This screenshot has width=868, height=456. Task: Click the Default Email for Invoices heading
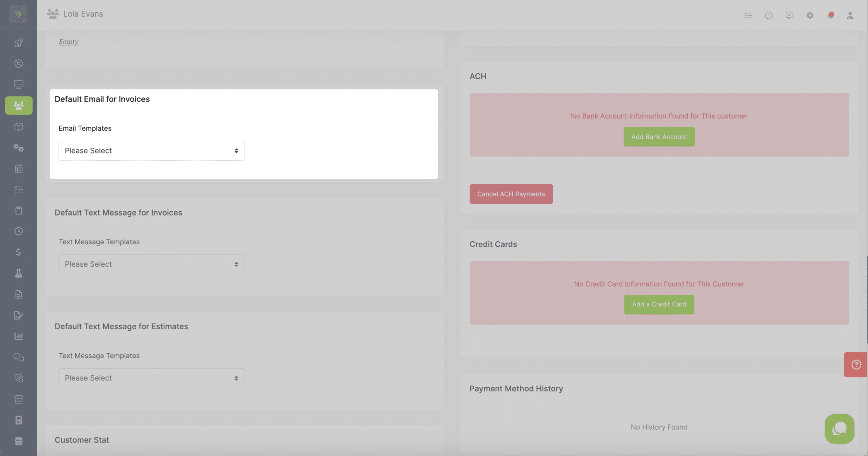tap(102, 99)
